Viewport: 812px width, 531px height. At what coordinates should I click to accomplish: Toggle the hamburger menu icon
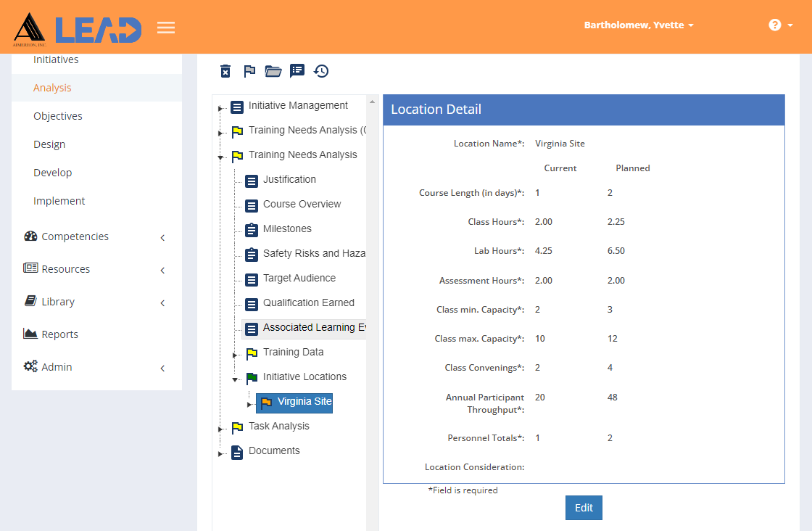[166, 28]
